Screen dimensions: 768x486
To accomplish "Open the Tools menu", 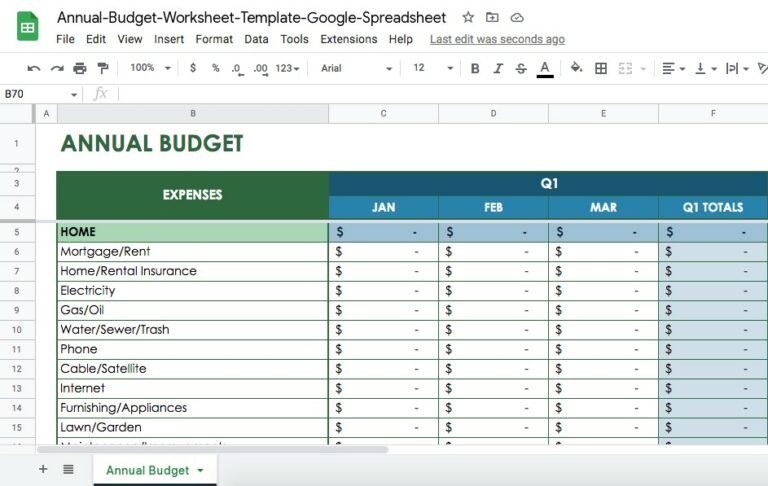I will [x=294, y=39].
